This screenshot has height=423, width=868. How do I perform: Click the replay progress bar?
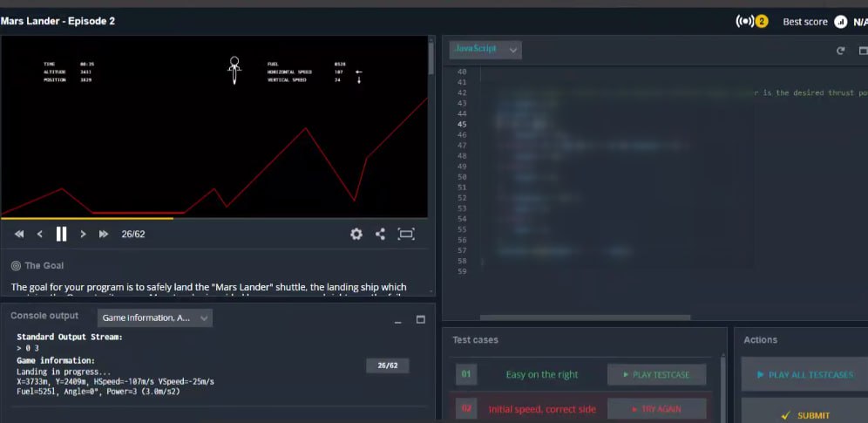[x=214, y=218]
